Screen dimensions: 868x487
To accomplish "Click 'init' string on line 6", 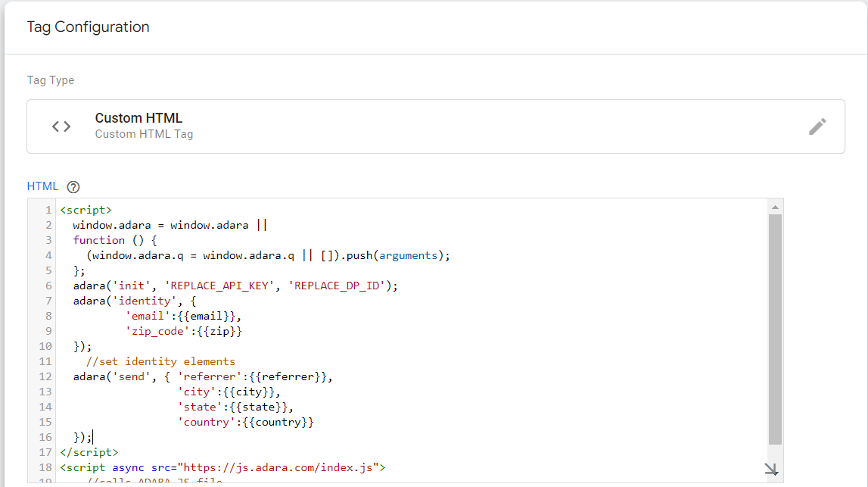I will [132, 286].
